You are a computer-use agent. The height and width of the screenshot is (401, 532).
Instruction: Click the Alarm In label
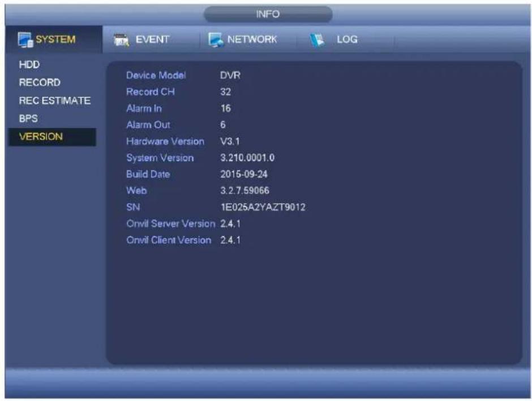144,109
